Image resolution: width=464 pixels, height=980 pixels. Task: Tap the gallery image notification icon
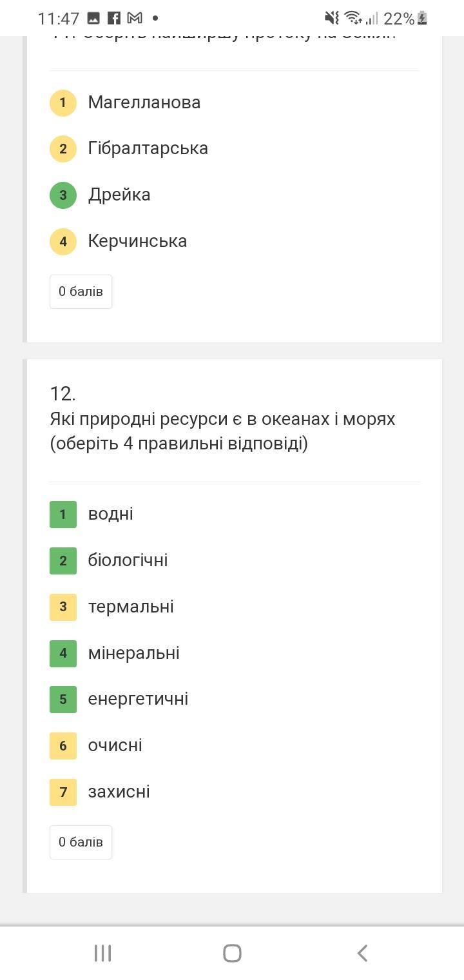coord(93,18)
